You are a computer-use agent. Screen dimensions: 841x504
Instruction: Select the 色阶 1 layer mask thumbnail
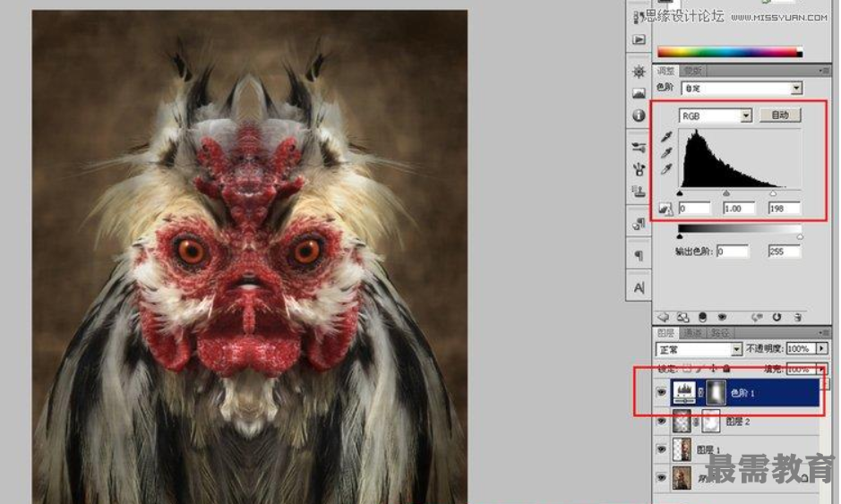[x=716, y=392]
